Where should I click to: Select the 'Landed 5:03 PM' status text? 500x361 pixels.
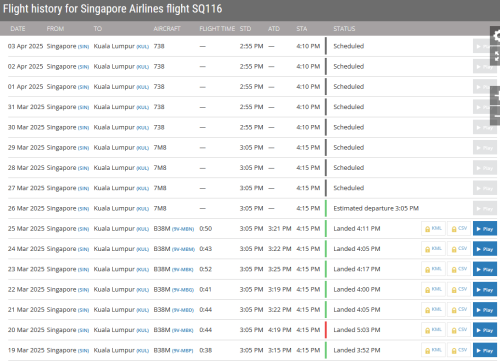(357, 330)
